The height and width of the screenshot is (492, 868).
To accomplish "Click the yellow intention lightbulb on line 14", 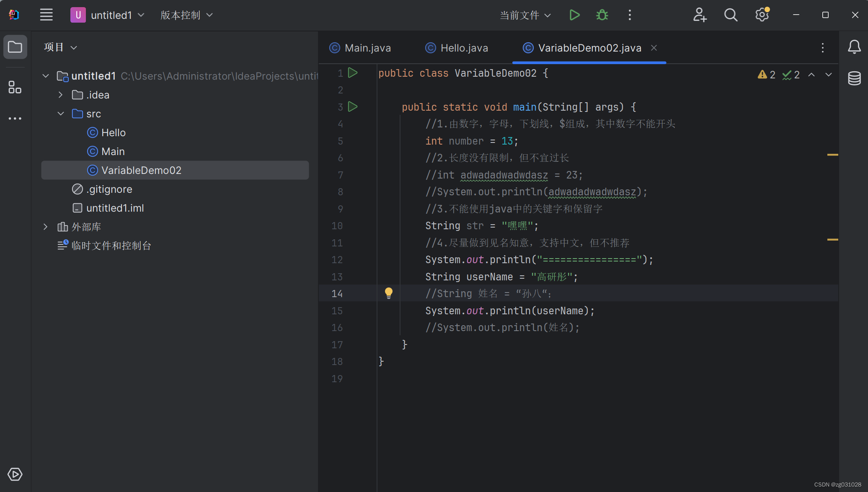I will coord(389,293).
